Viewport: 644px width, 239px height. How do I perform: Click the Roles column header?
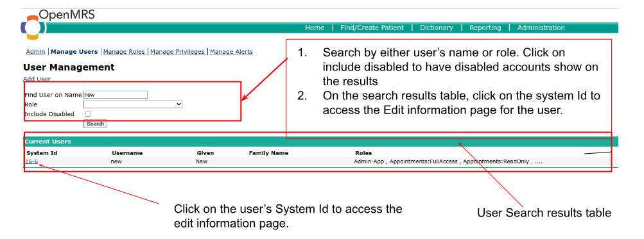pos(363,153)
